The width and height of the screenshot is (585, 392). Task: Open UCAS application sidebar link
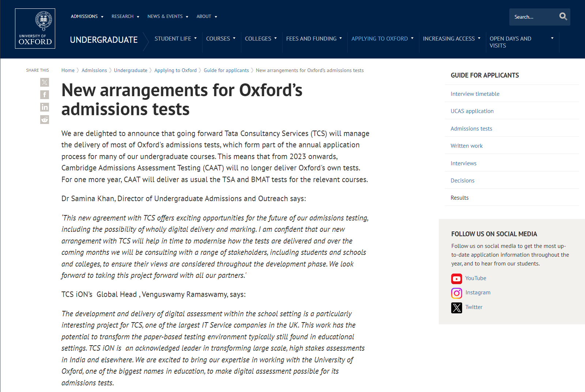point(472,111)
